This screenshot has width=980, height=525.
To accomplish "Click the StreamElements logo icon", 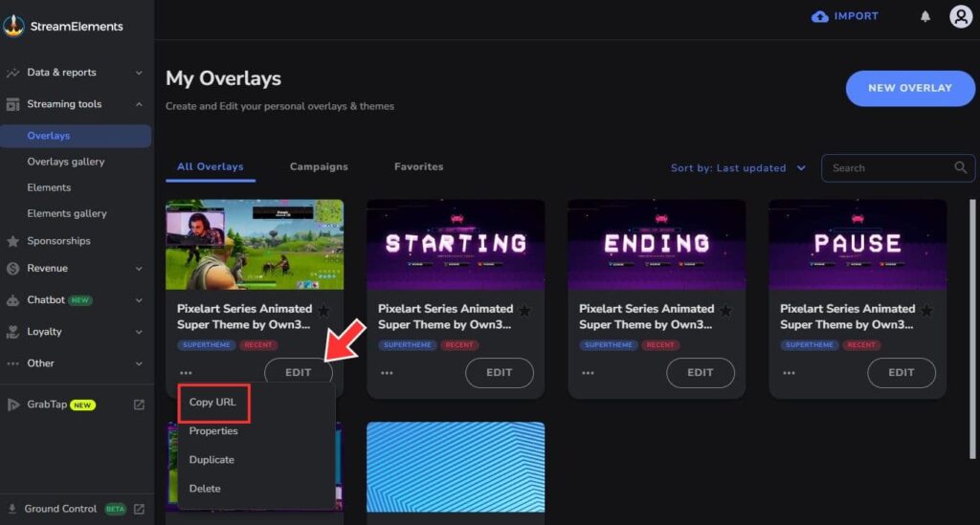I will [13, 26].
